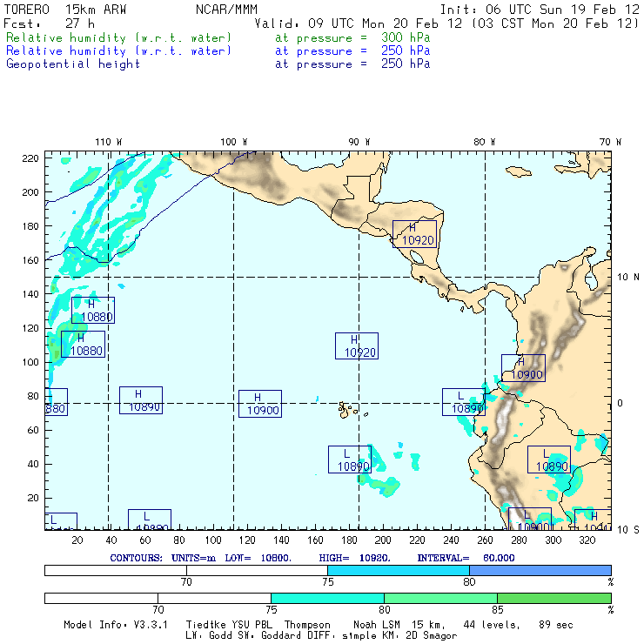Click the L 10890 box off Ecuador's coast

click(x=463, y=401)
